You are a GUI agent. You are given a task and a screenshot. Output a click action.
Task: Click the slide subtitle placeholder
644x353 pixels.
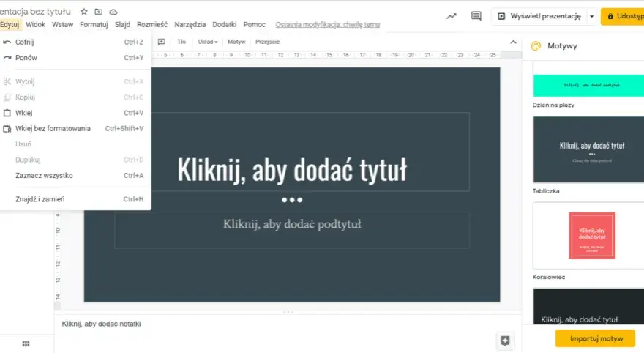(292, 230)
